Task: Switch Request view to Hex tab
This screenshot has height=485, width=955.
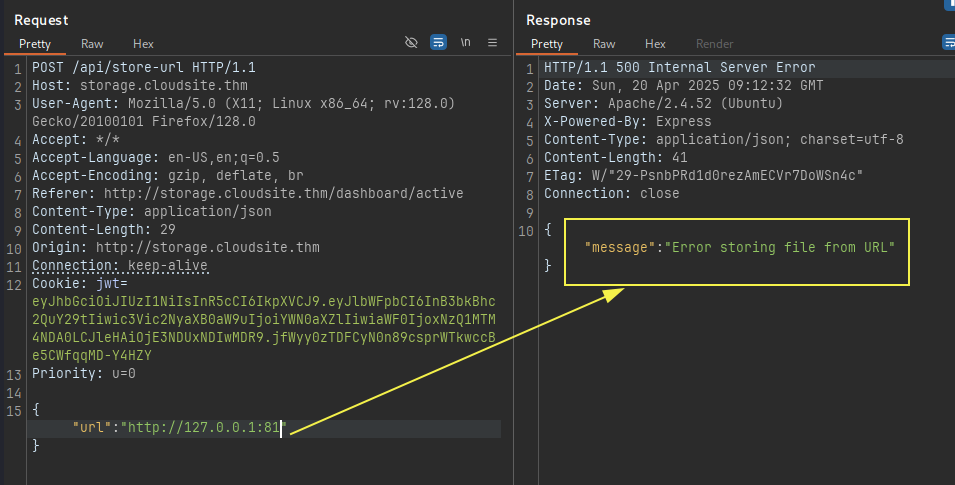Action: [x=143, y=44]
